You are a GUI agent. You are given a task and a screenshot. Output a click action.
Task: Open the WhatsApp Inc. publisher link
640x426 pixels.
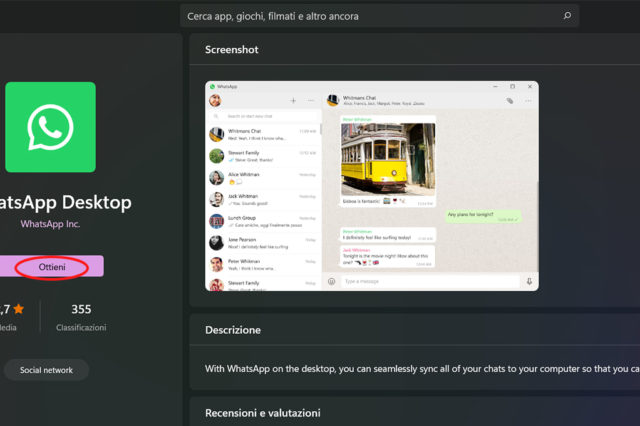click(x=50, y=224)
